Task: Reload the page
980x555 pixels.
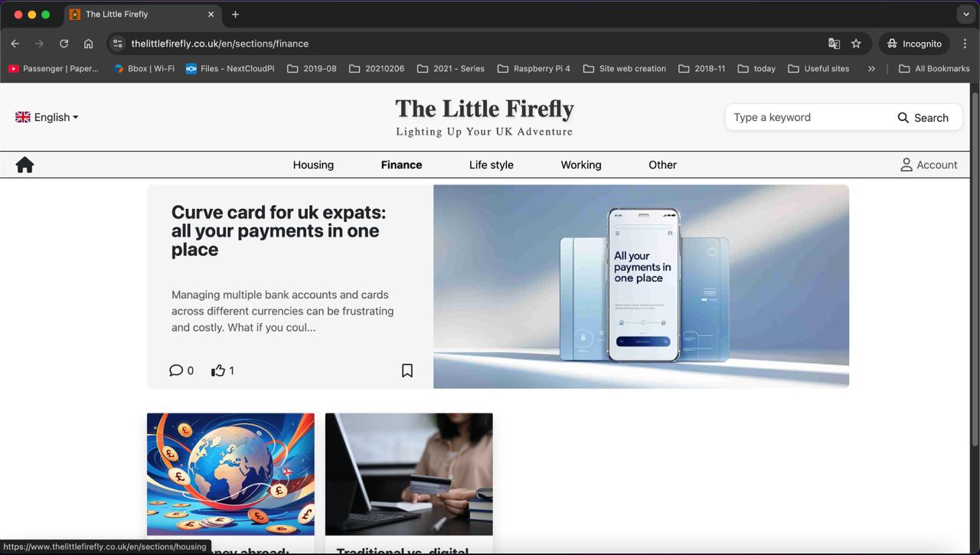Action: coord(64,44)
